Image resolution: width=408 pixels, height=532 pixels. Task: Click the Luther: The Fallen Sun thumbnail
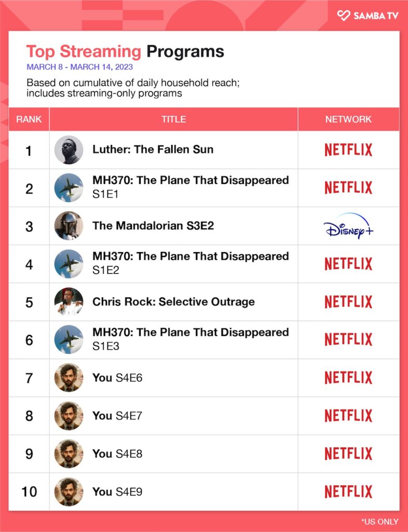point(69,150)
